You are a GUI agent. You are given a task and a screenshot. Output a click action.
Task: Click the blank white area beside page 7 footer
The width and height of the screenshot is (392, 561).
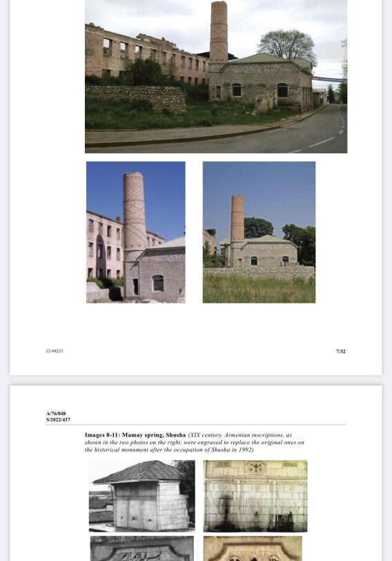tap(199, 352)
